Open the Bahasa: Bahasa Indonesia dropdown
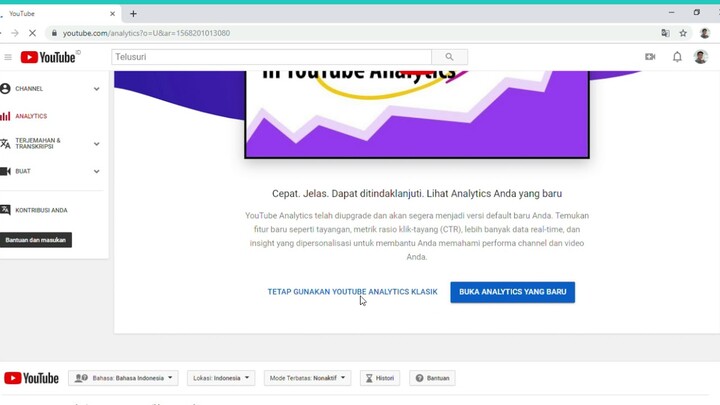The width and height of the screenshot is (720, 405). [123, 378]
